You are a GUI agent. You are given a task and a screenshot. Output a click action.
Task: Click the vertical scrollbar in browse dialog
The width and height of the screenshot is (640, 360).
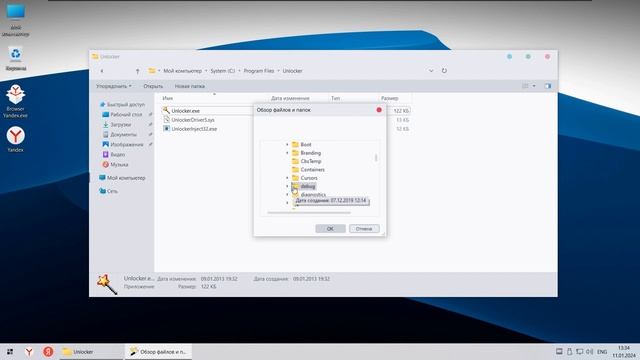pyautogui.click(x=376, y=158)
